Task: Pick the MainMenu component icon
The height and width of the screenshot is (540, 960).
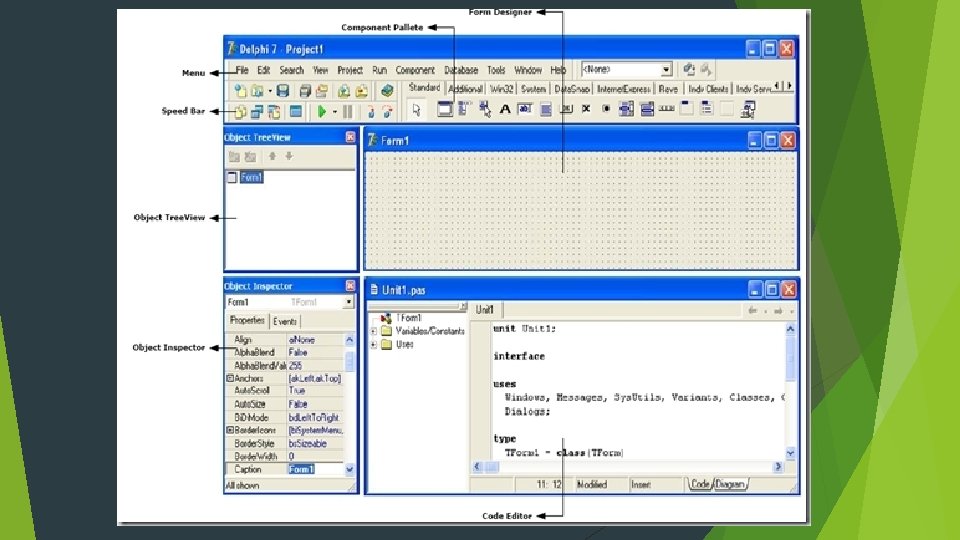Action: pyautogui.click(x=465, y=109)
